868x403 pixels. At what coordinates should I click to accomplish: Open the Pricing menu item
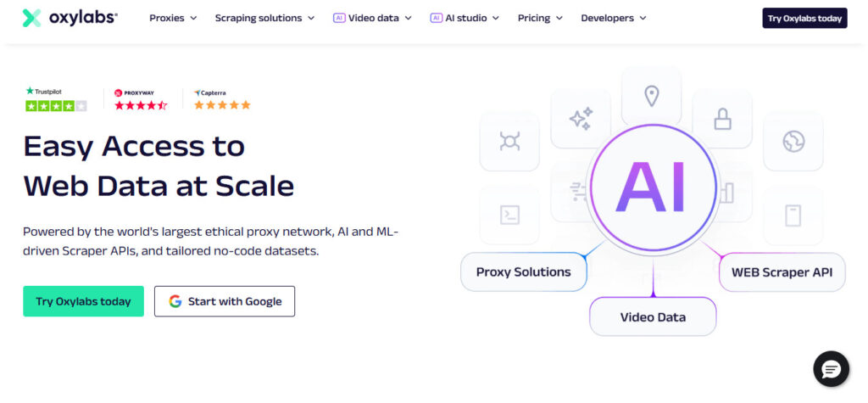[x=540, y=18]
